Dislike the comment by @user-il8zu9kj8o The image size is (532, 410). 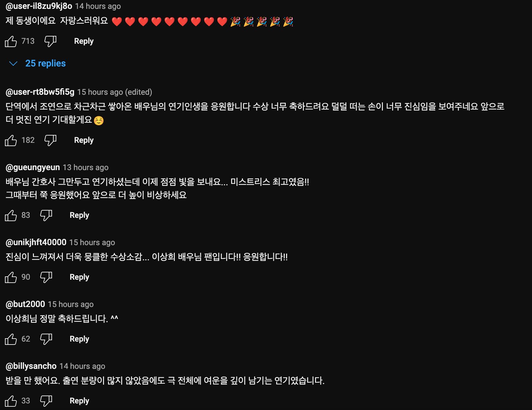click(x=50, y=41)
